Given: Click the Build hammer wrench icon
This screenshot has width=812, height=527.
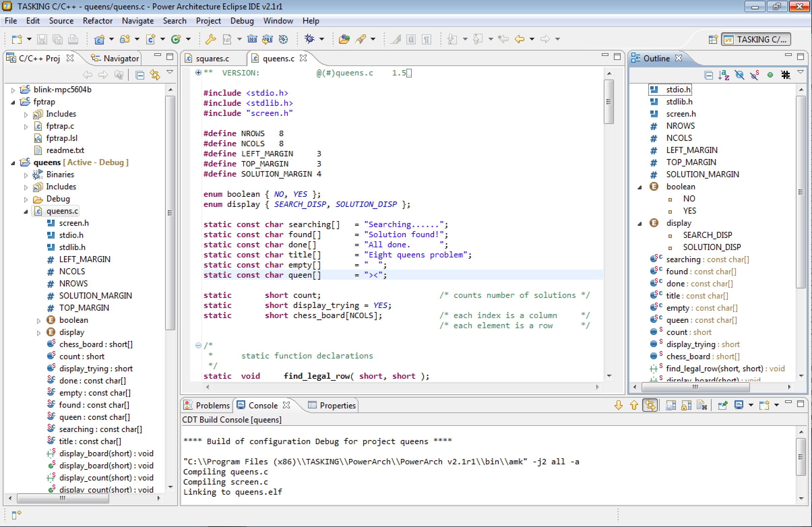Looking at the screenshot, I should (211, 39).
